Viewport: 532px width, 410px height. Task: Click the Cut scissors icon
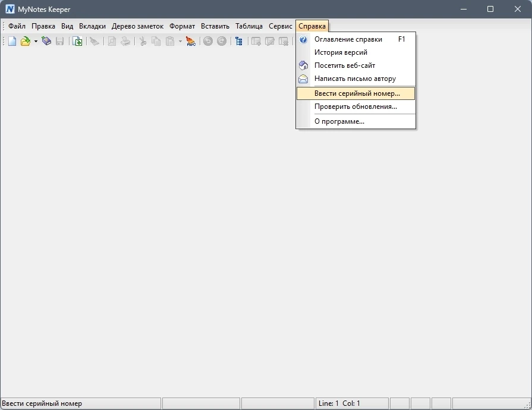(143, 42)
